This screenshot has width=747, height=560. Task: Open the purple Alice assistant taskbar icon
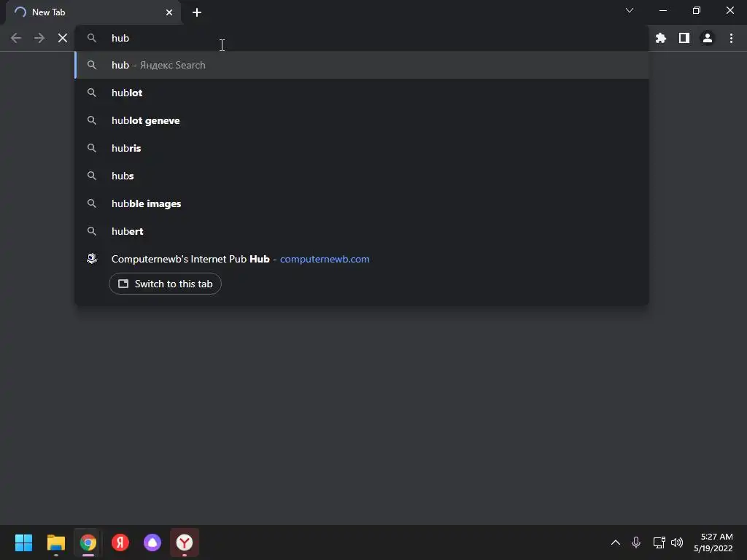152,542
